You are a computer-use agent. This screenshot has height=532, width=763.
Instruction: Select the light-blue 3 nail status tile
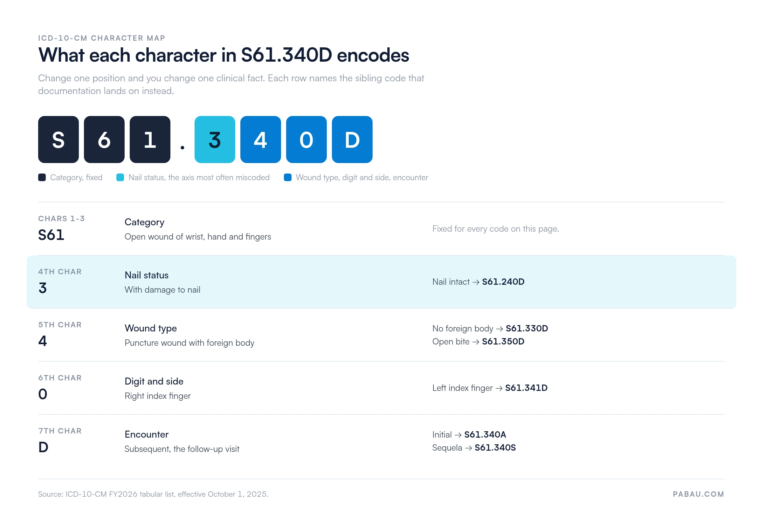tap(215, 140)
